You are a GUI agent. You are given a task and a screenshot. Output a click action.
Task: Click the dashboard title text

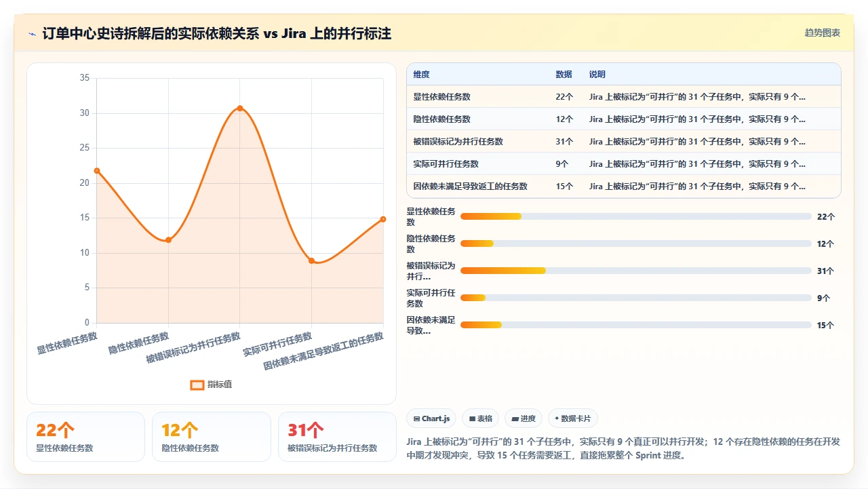217,34
